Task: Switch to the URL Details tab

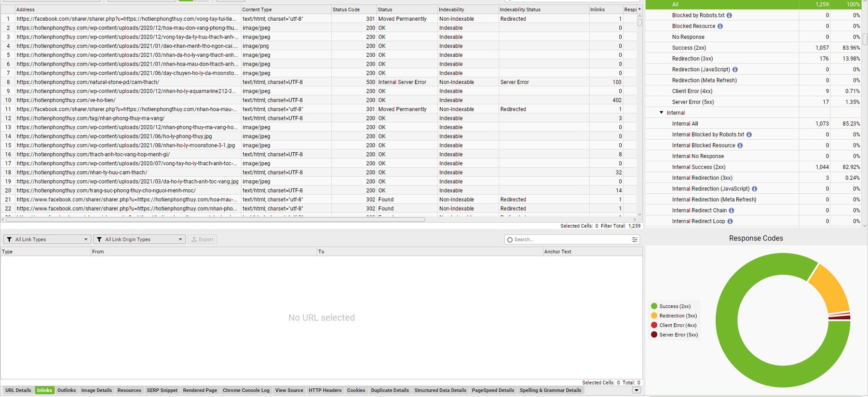Action: click(x=18, y=390)
